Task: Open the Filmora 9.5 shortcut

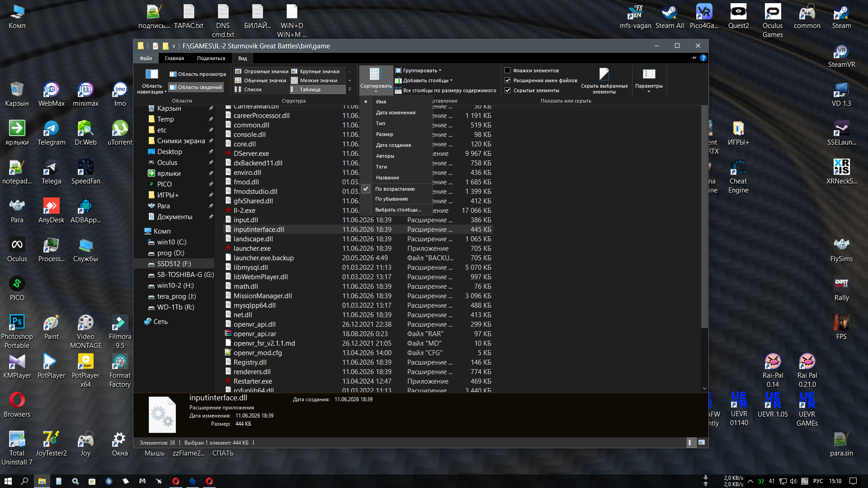Action: [x=120, y=332]
